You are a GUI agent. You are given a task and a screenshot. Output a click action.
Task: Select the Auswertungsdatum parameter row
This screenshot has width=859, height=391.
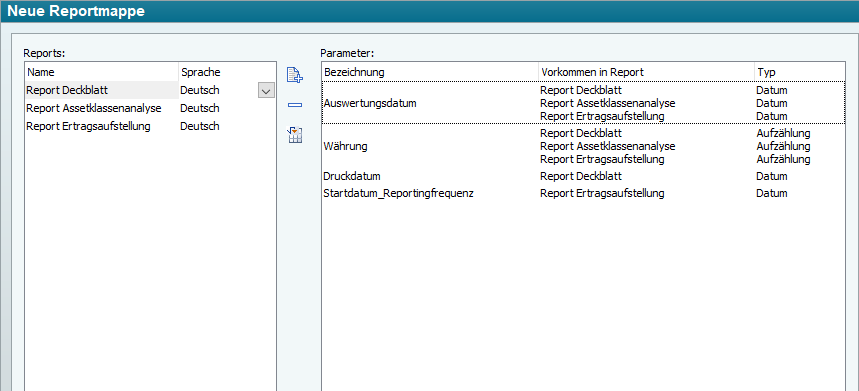[583, 103]
